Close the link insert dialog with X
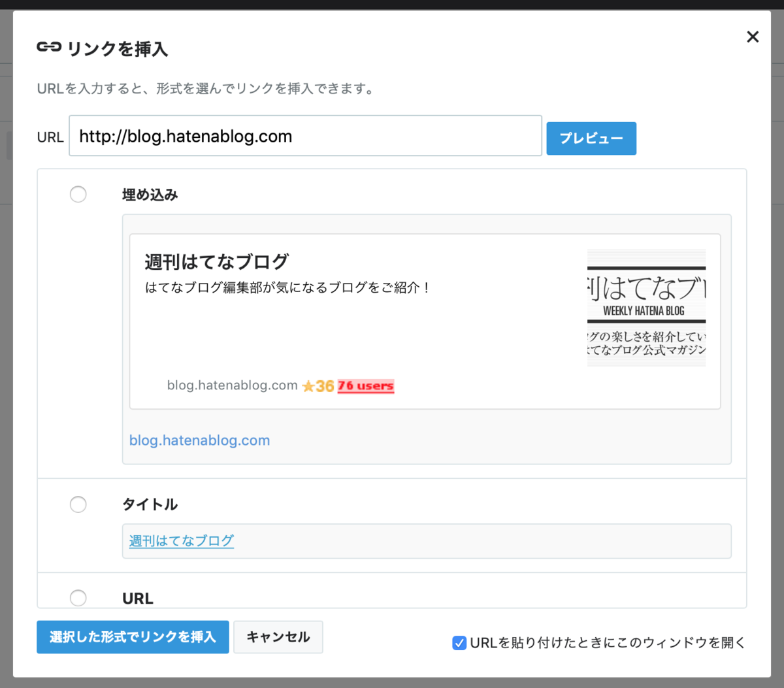 pos(753,37)
